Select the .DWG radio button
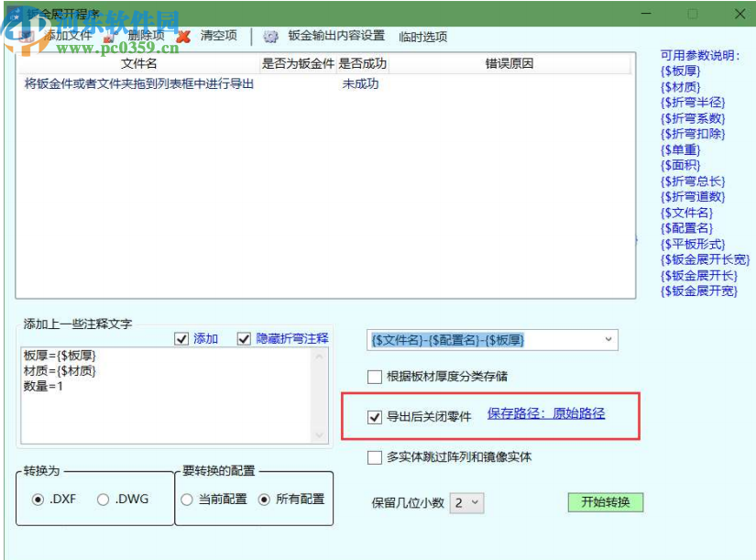Screen dimensions: 756x560 click(104, 500)
